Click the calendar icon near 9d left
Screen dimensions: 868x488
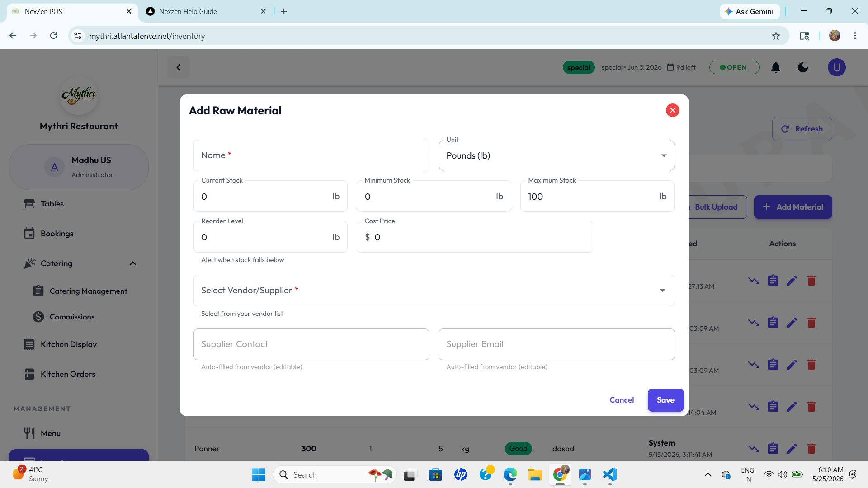click(670, 67)
